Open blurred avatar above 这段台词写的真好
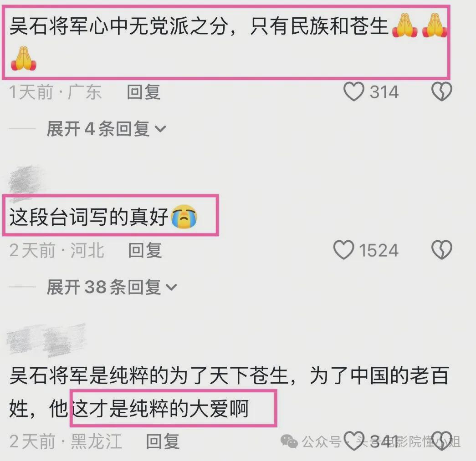 click(26, 182)
